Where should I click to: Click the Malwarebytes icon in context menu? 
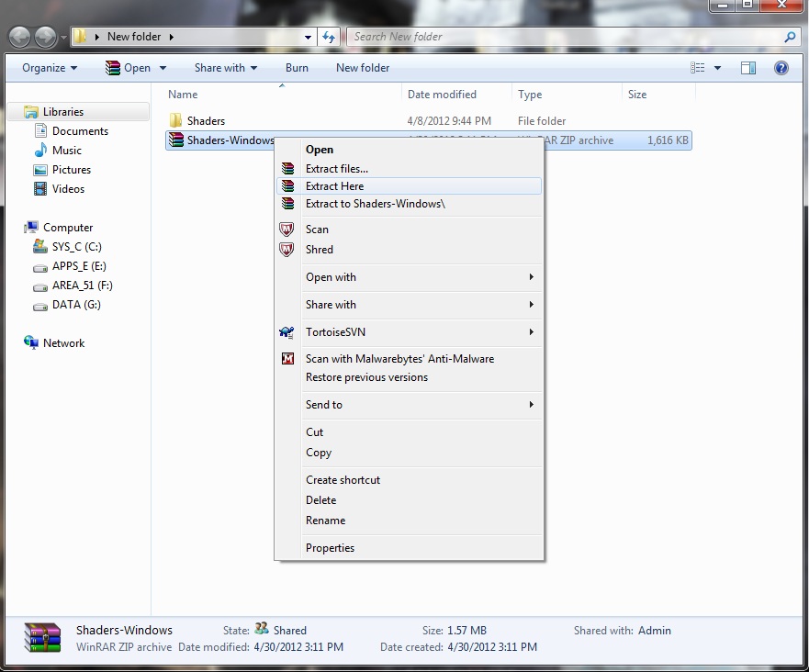coord(287,358)
